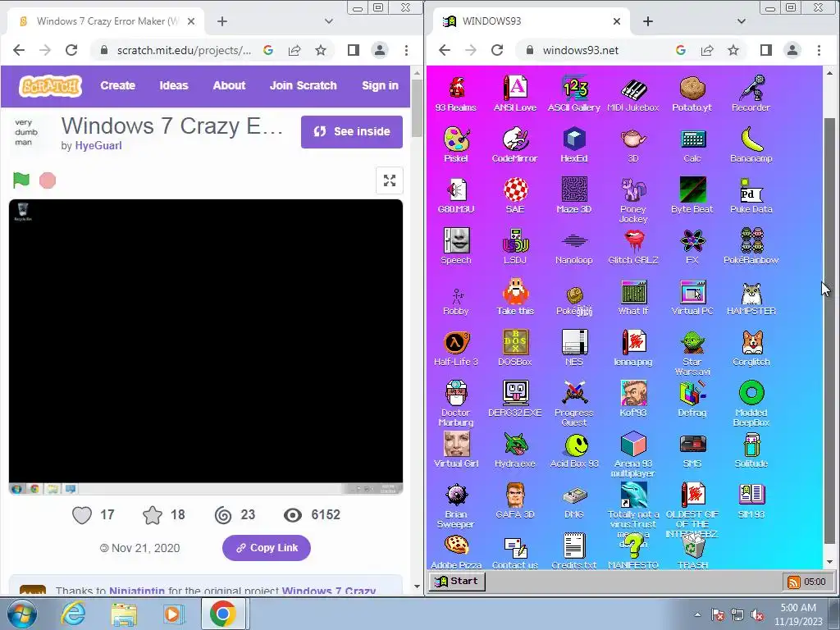Open the NES console icon

point(574,348)
